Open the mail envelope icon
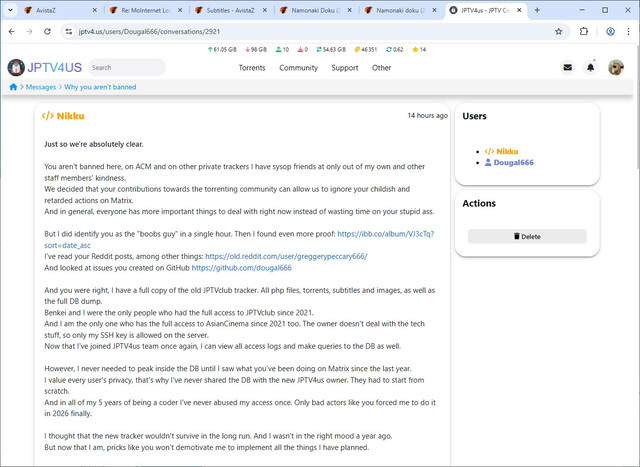This screenshot has width=640, height=467. pyautogui.click(x=567, y=67)
